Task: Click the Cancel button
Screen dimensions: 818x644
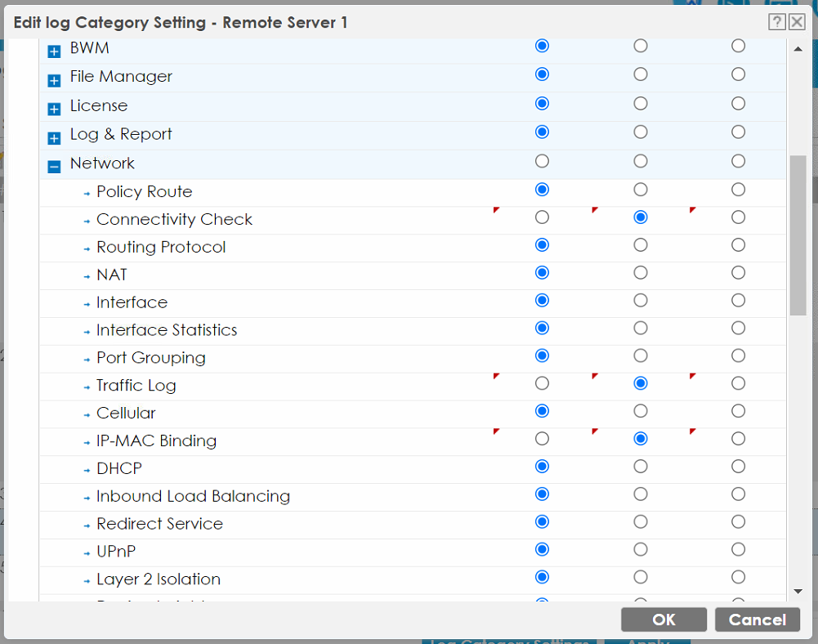Action: 757,619
